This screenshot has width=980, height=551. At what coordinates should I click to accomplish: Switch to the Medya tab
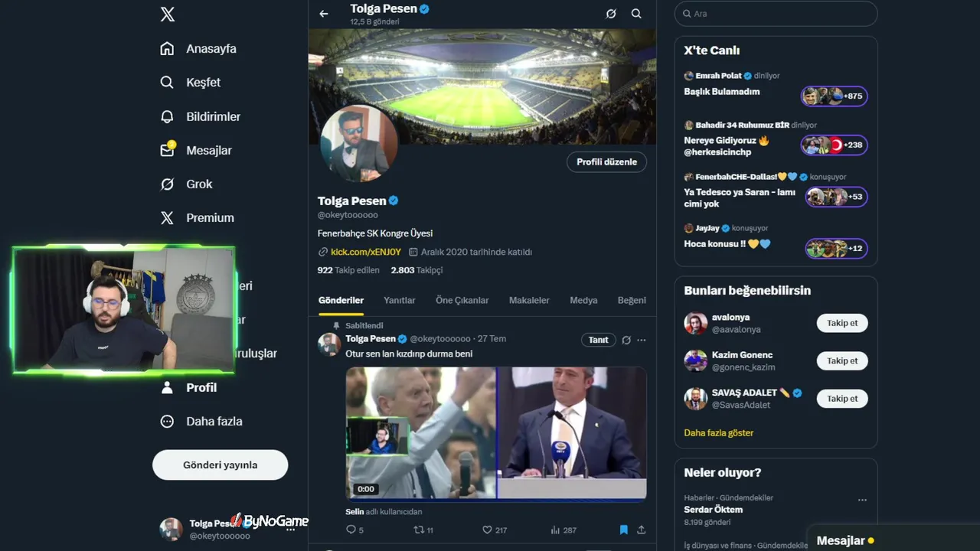pos(583,300)
